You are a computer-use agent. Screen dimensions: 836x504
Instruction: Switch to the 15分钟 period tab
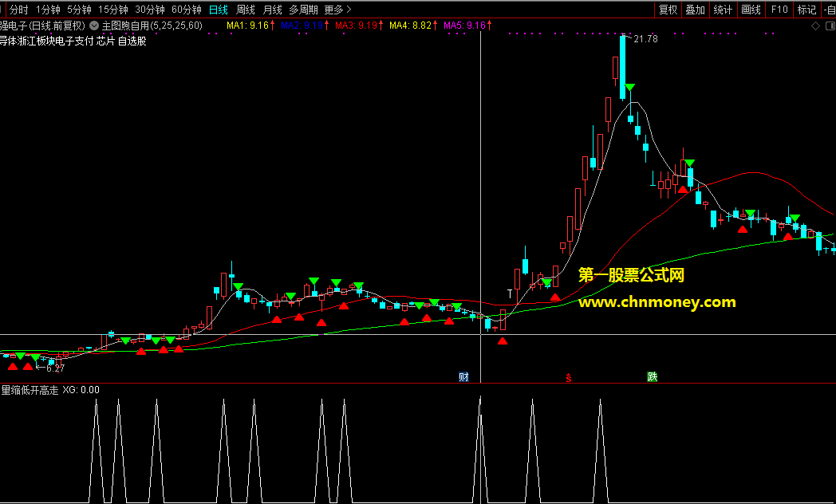(x=113, y=10)
